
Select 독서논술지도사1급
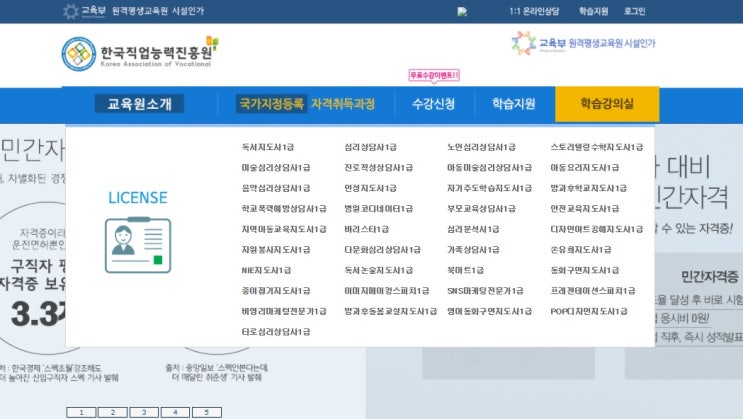pos(379,270)
